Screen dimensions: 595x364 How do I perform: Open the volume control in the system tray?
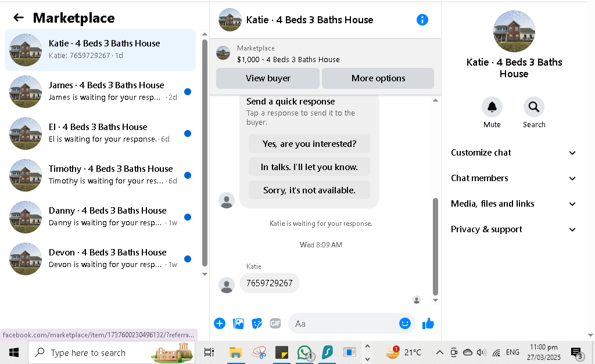(x=481, y=352)
